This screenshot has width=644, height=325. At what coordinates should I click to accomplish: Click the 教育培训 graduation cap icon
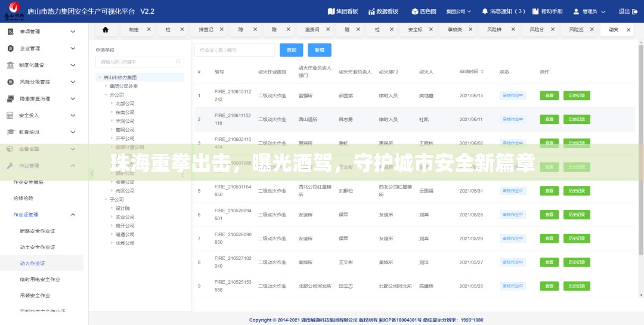[10, 132]
